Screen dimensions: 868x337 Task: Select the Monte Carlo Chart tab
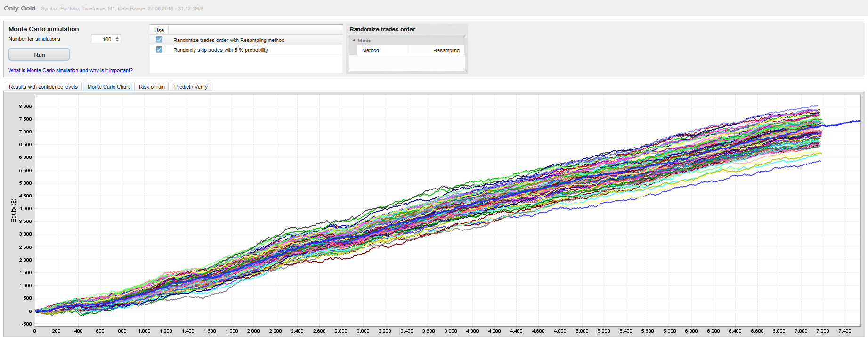click(x=108, y=87)
